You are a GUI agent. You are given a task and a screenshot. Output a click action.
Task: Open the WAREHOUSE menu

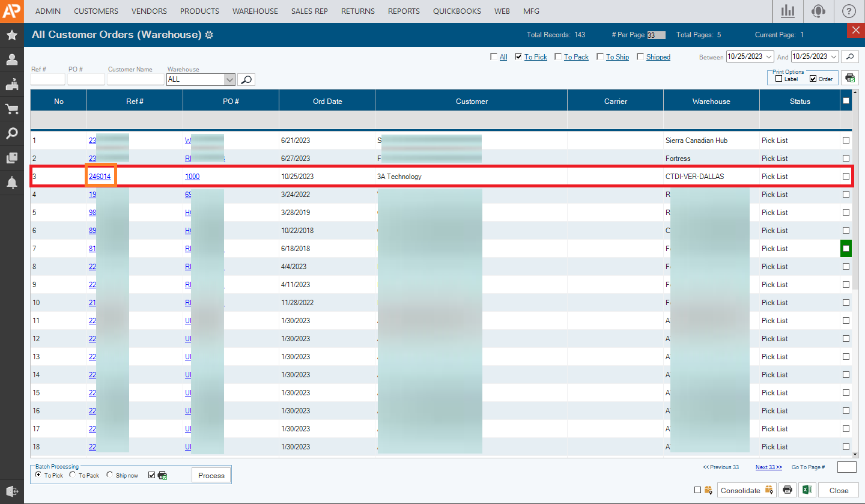coord(255,11)
